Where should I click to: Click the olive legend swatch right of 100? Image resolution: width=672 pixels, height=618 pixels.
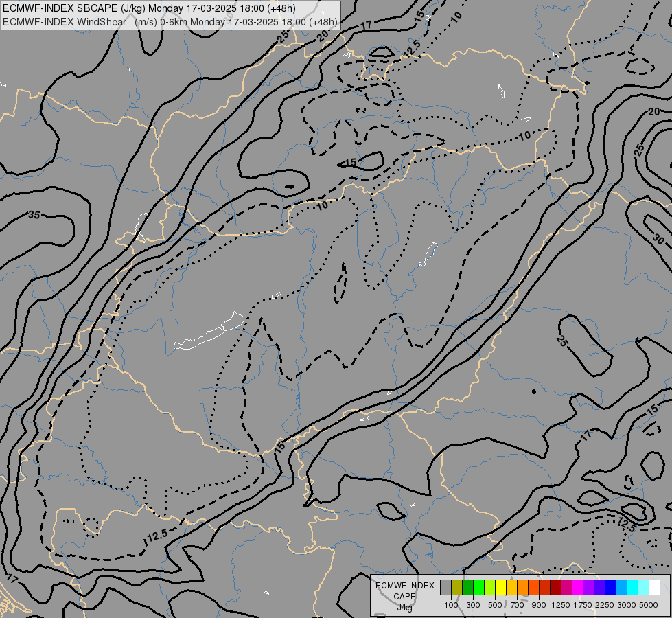456,588
